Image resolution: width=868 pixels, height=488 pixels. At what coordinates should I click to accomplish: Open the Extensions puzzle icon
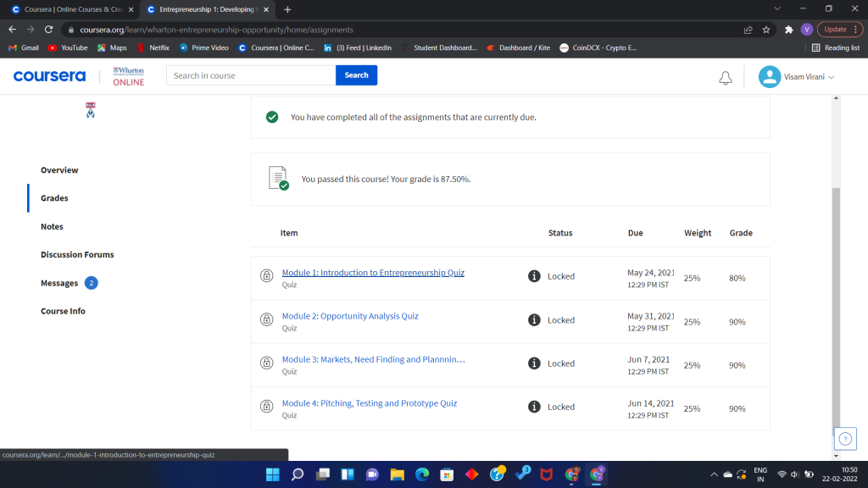pyautogui.click(x=789, y=30)
